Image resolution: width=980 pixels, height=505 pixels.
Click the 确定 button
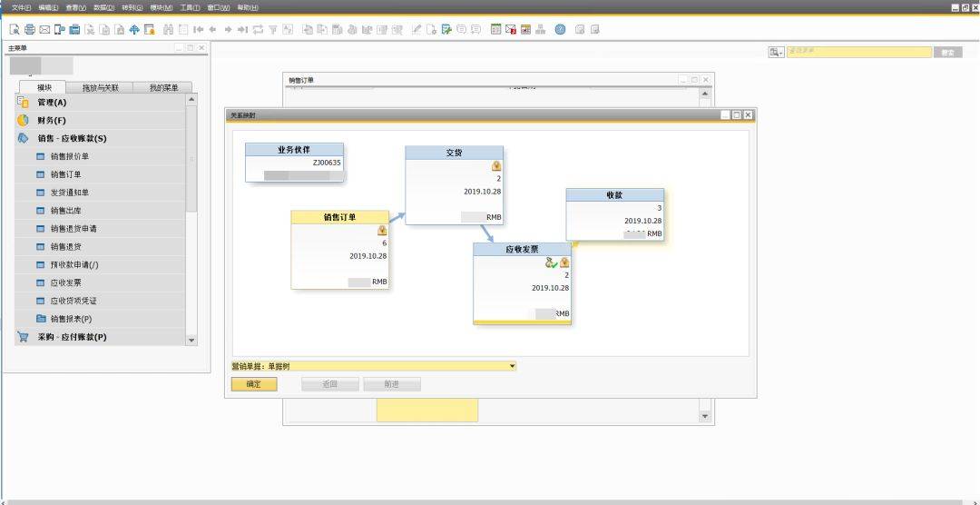point(254,384)
